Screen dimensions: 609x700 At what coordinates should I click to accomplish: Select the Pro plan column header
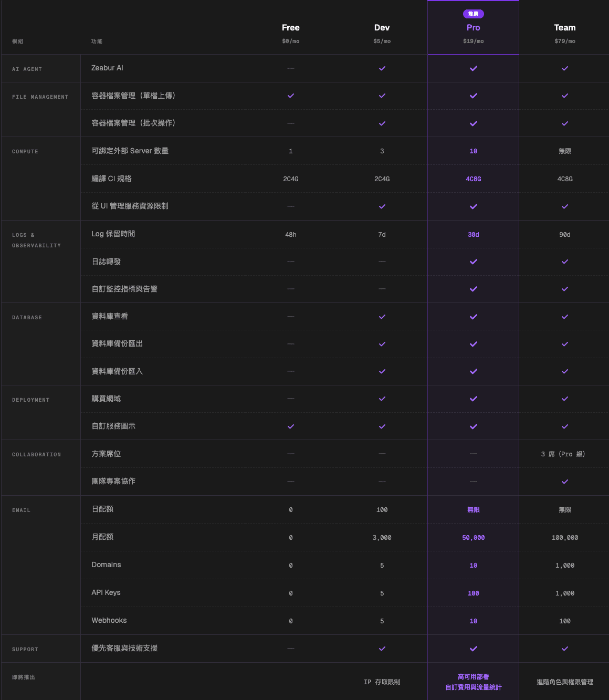click(473, 27)
